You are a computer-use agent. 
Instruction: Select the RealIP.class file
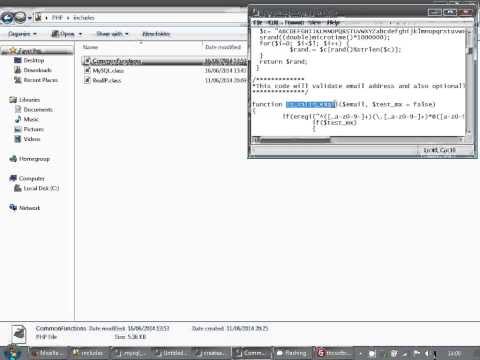point(107,80)
